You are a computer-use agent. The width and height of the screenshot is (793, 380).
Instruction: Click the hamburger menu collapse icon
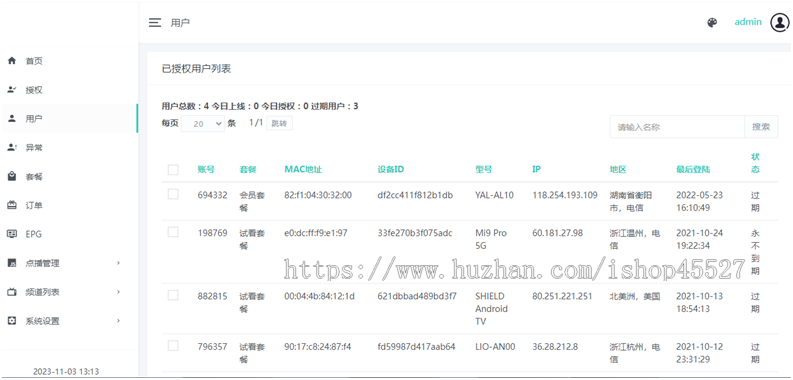[155, 23]
